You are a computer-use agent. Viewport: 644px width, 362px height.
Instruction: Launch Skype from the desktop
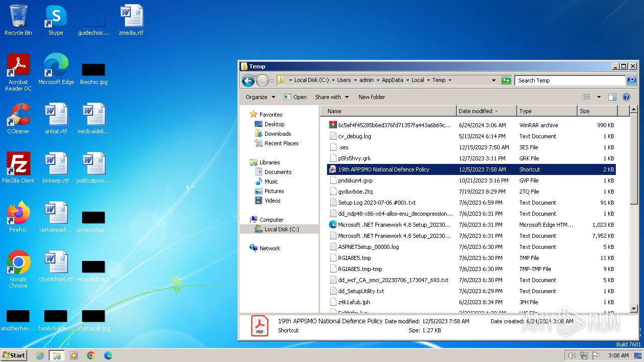pos(55,20)
